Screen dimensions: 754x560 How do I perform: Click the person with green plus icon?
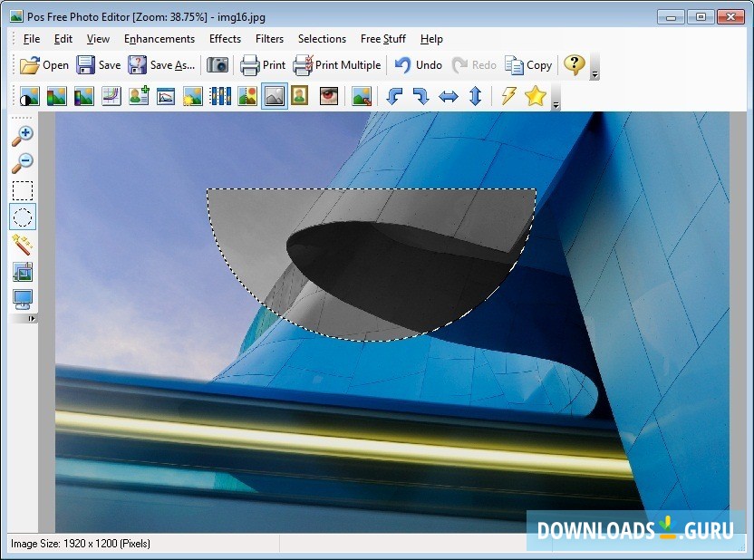point(139,96)
